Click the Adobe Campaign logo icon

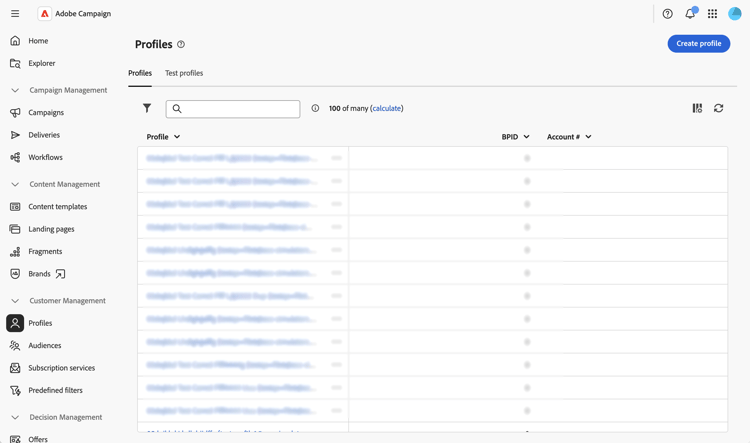coord(44,14)
